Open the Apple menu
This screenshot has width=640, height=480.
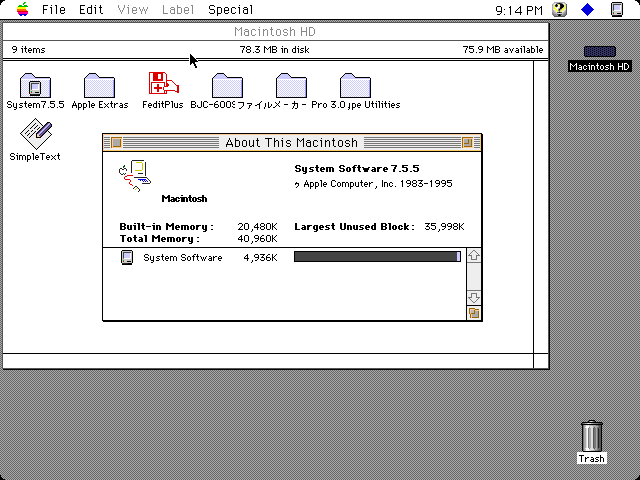click(23, 9)
